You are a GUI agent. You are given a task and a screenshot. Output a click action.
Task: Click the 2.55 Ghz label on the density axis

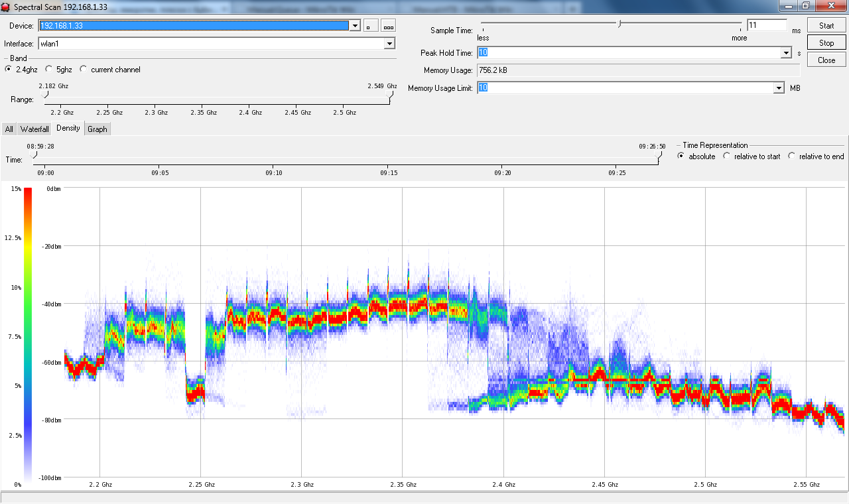(x=806, y=485)
